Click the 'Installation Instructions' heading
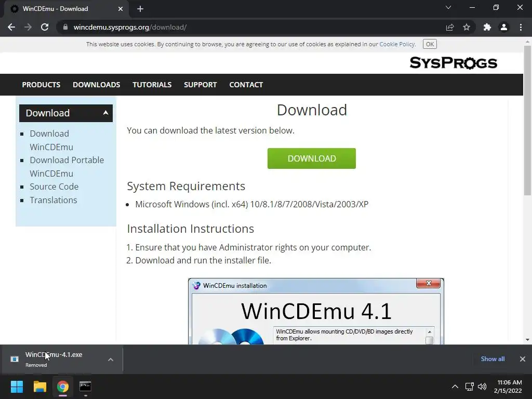This screenshot has width=532, height=399. (x=190, y=229)
